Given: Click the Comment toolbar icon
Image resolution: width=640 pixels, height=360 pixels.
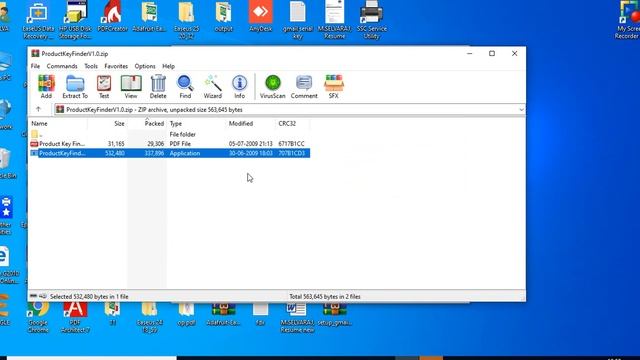Looking at the screenshot, I should click(x=304, y=87).
